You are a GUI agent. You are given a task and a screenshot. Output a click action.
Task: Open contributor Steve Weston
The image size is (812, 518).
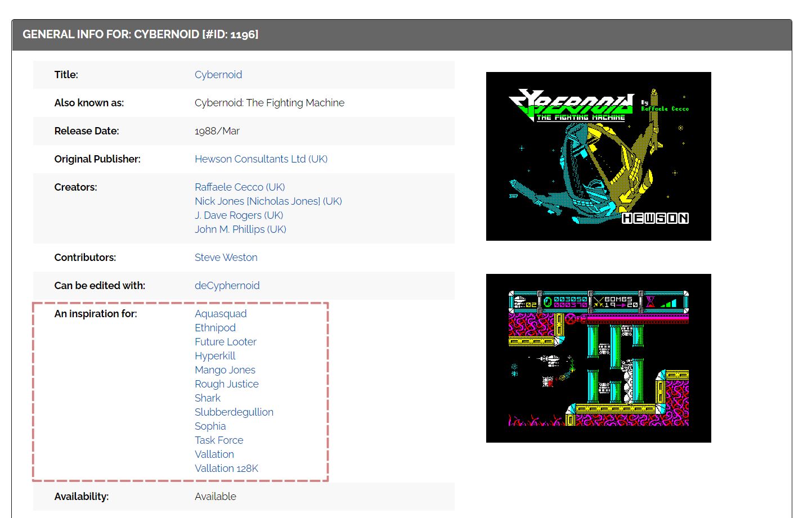tap(226, 258)
